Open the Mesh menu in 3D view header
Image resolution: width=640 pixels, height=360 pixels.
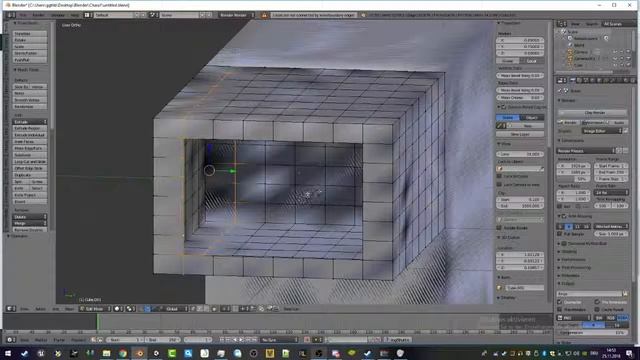pos(69,309)
